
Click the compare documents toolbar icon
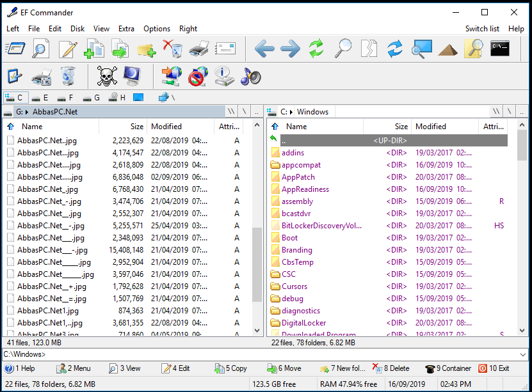[x=369, y=49]
